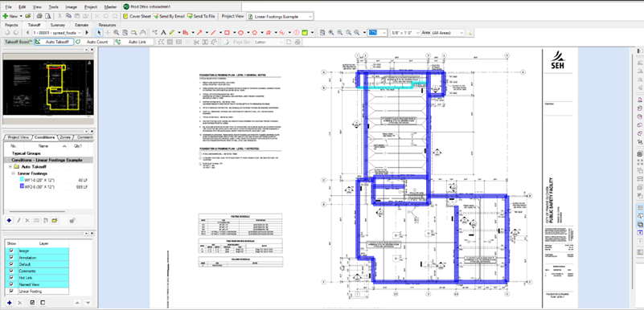644x310 pixels.
Task: Add a layer with the blue plus
Action: [9, 303]
